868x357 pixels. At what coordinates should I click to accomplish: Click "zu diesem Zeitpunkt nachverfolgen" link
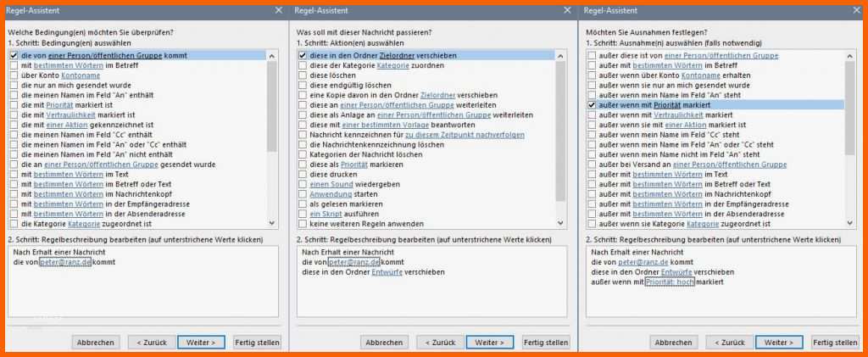pos(465,135)
